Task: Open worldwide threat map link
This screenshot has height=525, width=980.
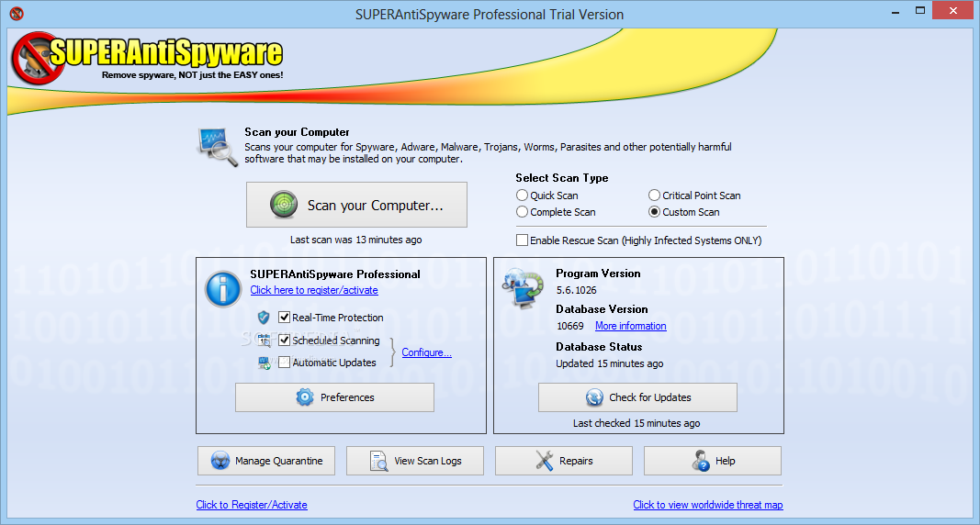Action: tap(708, 505)
